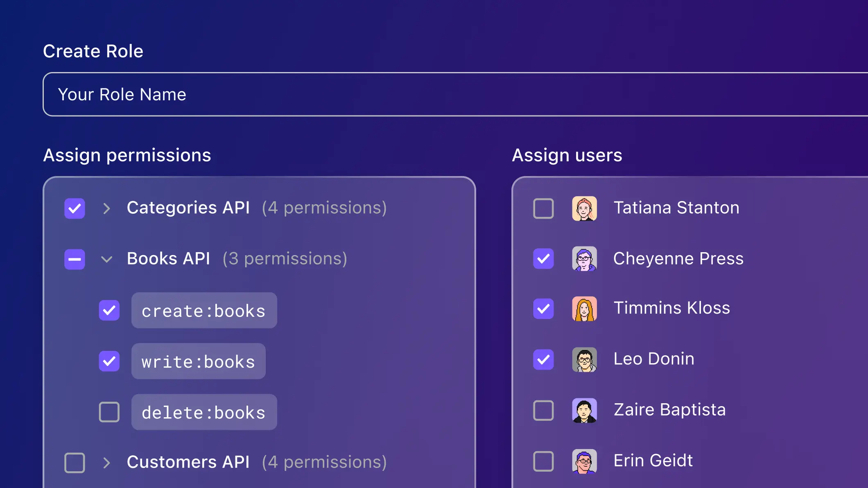Click Tatiana Stanton's avatar icon
Screen dimensions: 868x488
tap(584, 208)
